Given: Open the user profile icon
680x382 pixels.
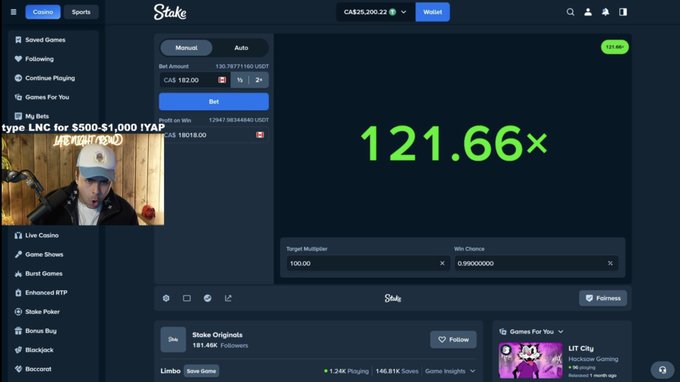Looking at the screenshot, I should click(588, 12).
